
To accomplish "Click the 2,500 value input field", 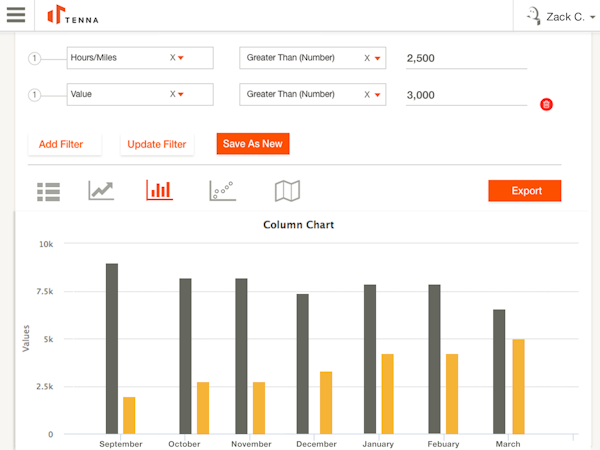I will [466, 59].
